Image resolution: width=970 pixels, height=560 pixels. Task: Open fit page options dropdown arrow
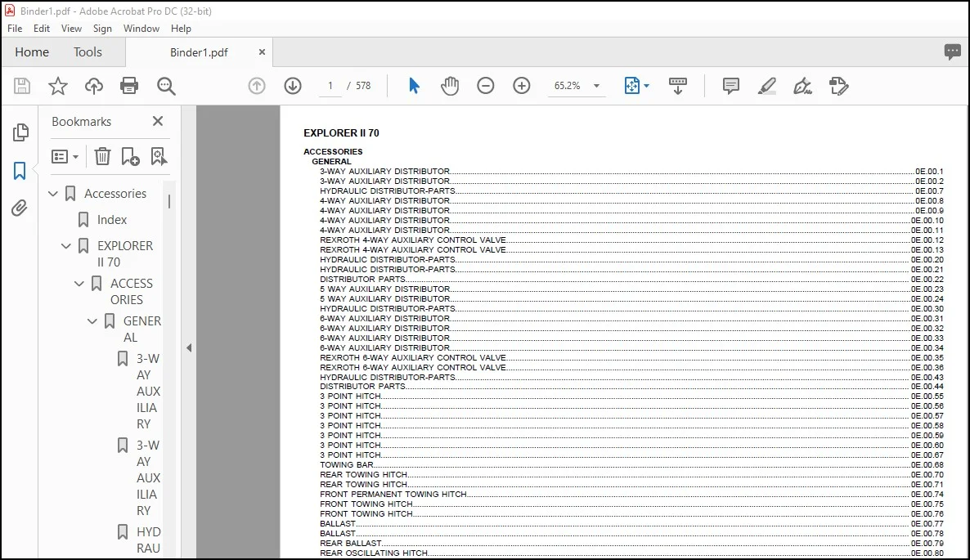646,86
